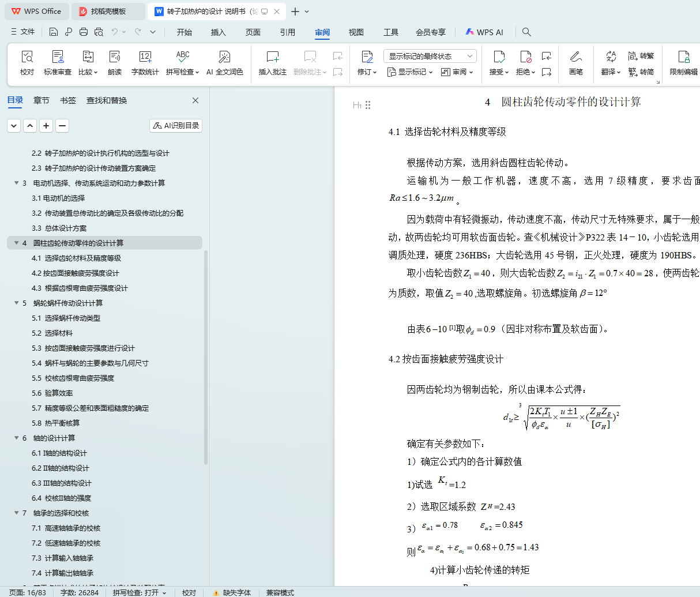The width and height of the screenshot is (700, 597).
Task: Switch to the 插入 ribbon tab
Action: click(219, 32)
